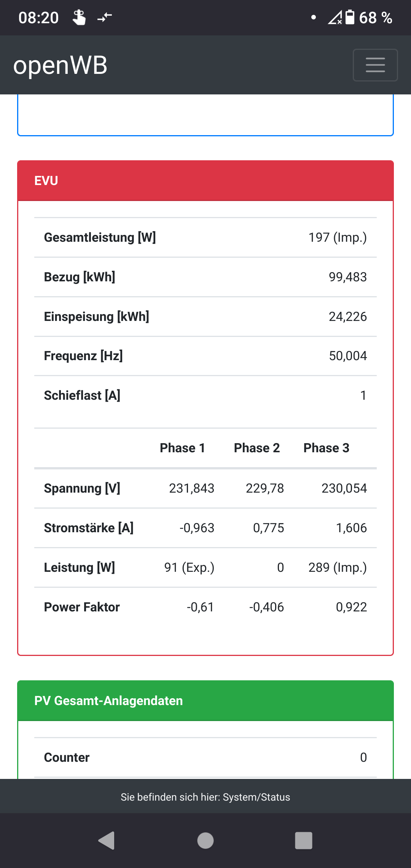The image size is (411, 868).
Task: Click the Einspeisung [kWh] row label
Action: pos(97,317)
